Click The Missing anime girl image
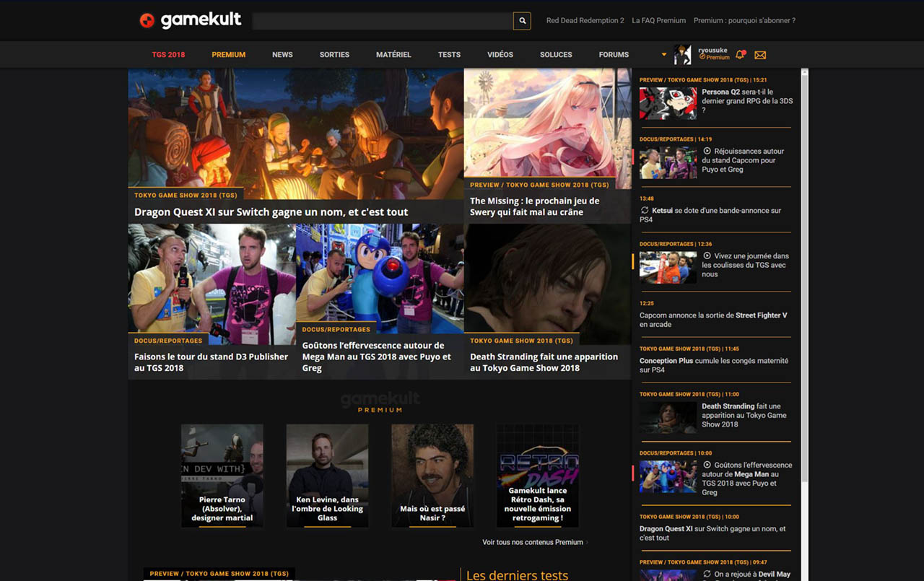 [x=547, y=123]
